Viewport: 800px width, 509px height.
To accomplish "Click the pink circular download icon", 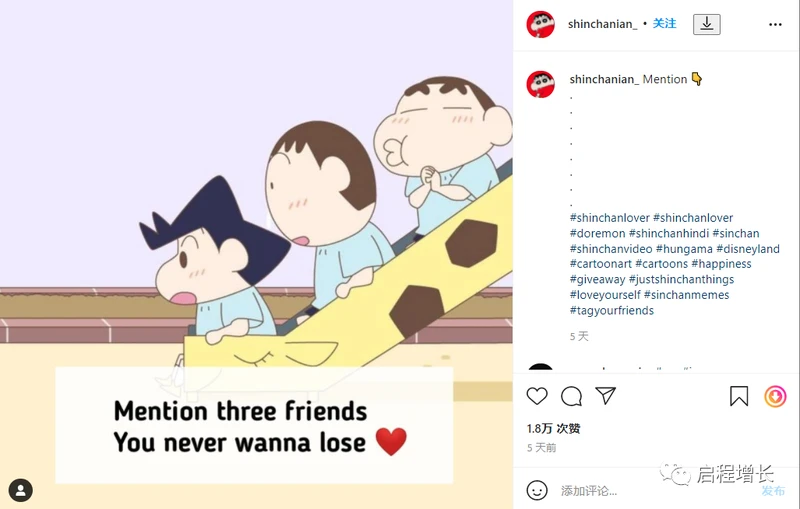I will point(775,397).
